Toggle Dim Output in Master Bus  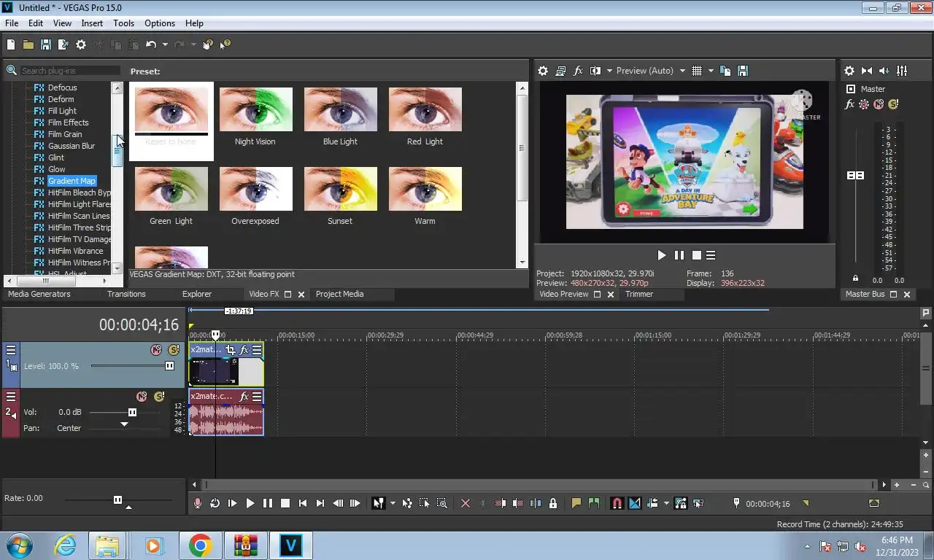(884, 71)
